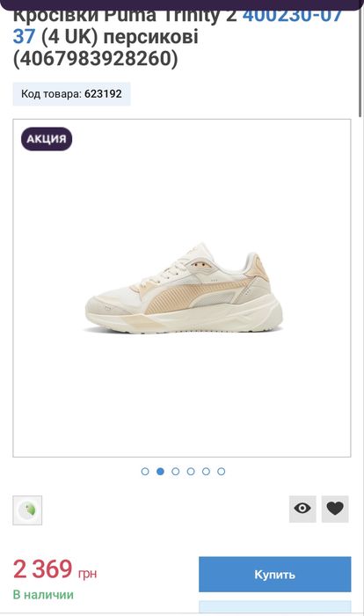
Task: Select the fourth image carousel dot
Action: [191, 471]
